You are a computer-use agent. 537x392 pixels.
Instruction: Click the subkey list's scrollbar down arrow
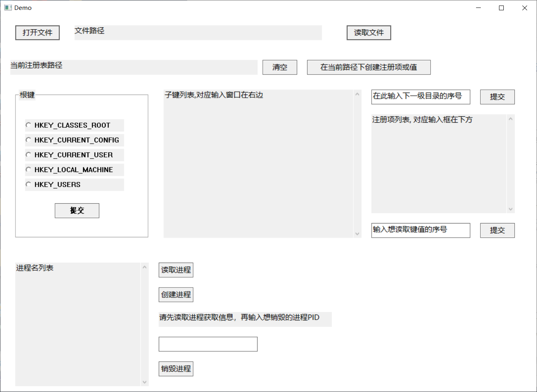click(357, 234)
